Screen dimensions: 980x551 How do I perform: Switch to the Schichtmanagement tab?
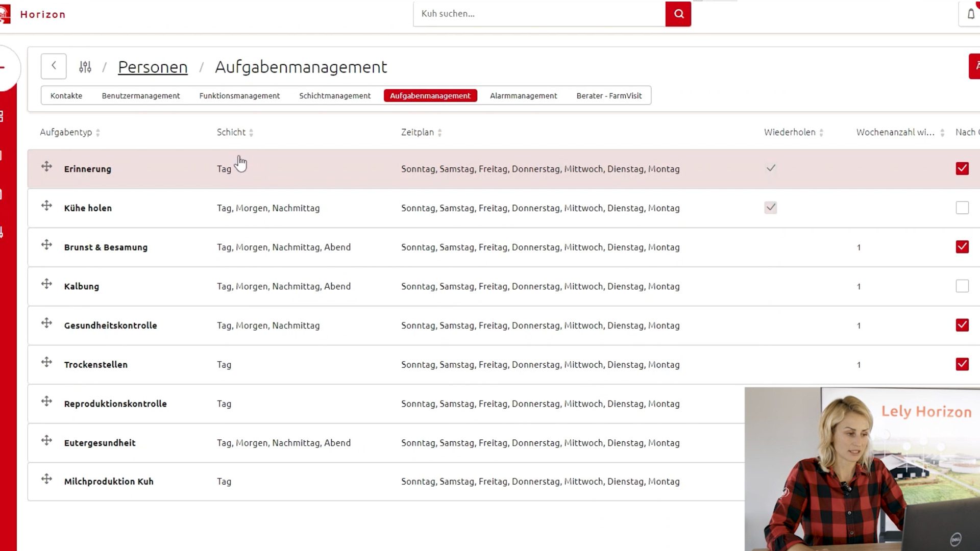(x=334, y=96)
